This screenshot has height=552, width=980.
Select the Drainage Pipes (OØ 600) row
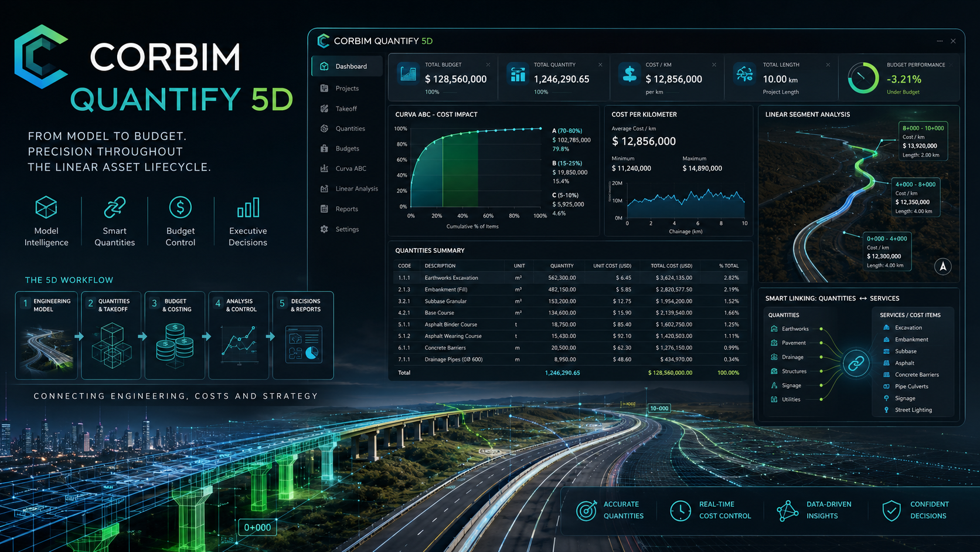click(x=570, y=359)
